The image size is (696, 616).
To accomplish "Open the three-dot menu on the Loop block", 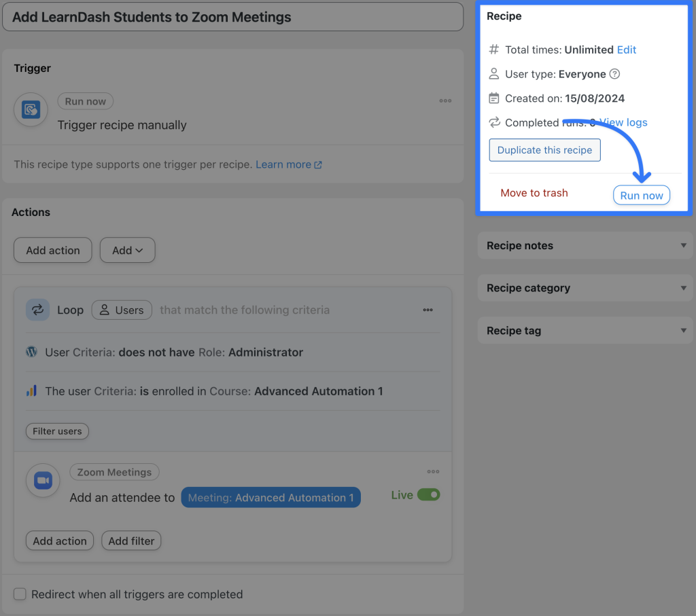I will (x=428, y=310).
